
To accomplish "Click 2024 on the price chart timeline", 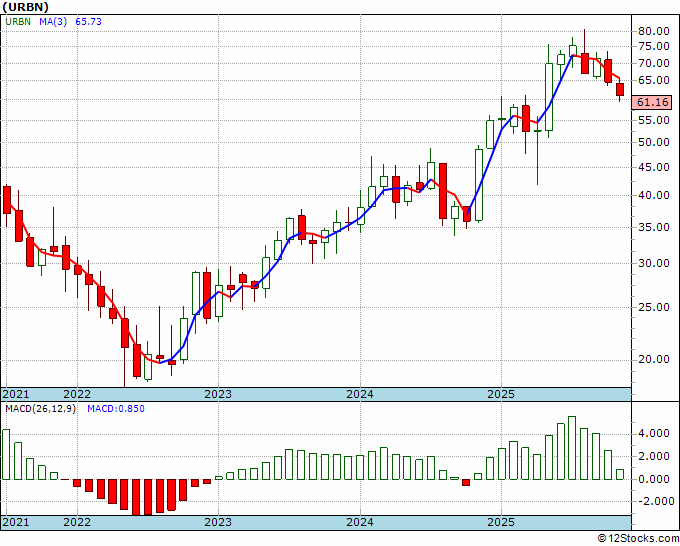I will coord(360,394).
